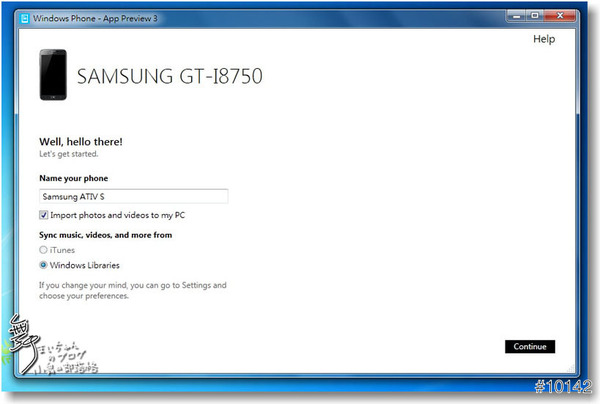Click the Samsung phone image
600x404 pixels.
(53, 75)
